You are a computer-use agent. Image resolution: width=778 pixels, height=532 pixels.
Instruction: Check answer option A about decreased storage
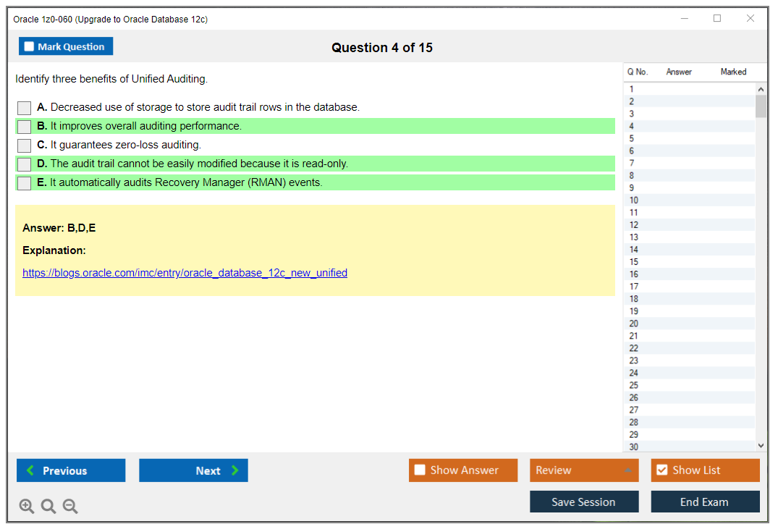(24, 108)
